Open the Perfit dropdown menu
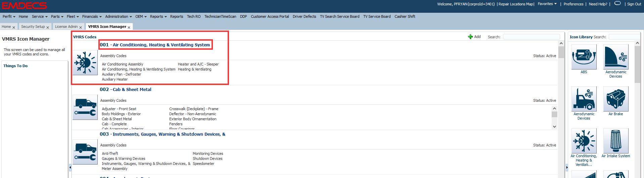 [x=9, y=16]
